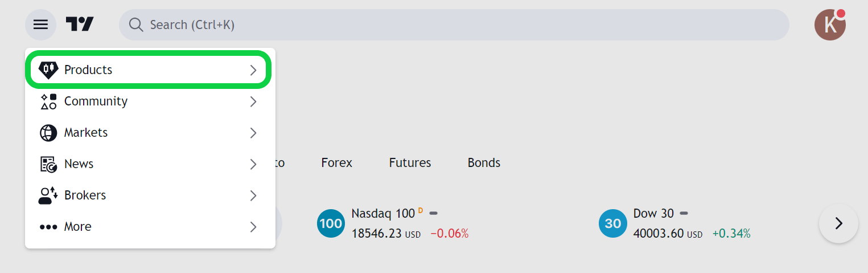Click the Community shapes icon

click(48, 101)
